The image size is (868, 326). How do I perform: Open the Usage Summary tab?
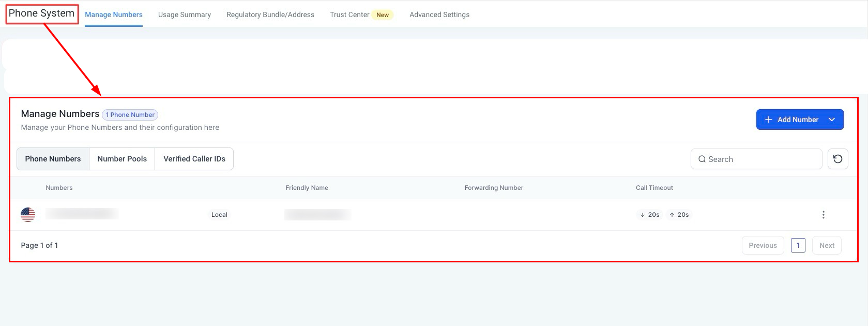tap(184, 14)
